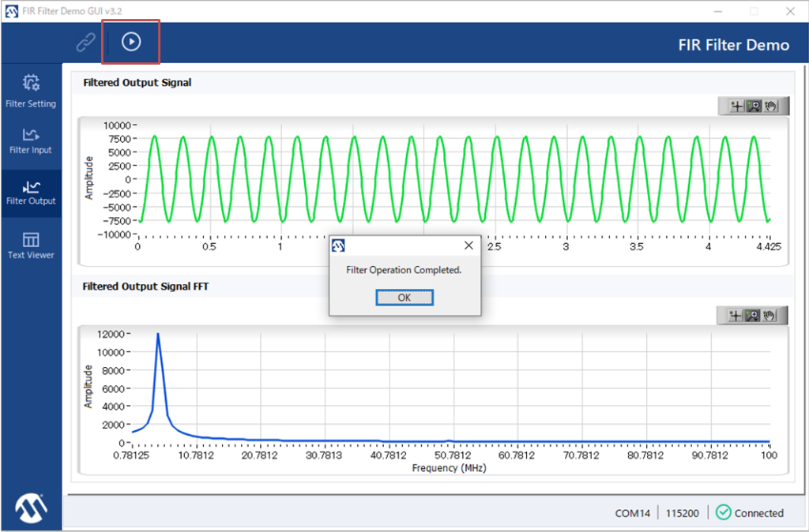Viewport: 809px width, 532px height.
Task: Open zoom tool menu on Output Signal graph
Action: 754,107
